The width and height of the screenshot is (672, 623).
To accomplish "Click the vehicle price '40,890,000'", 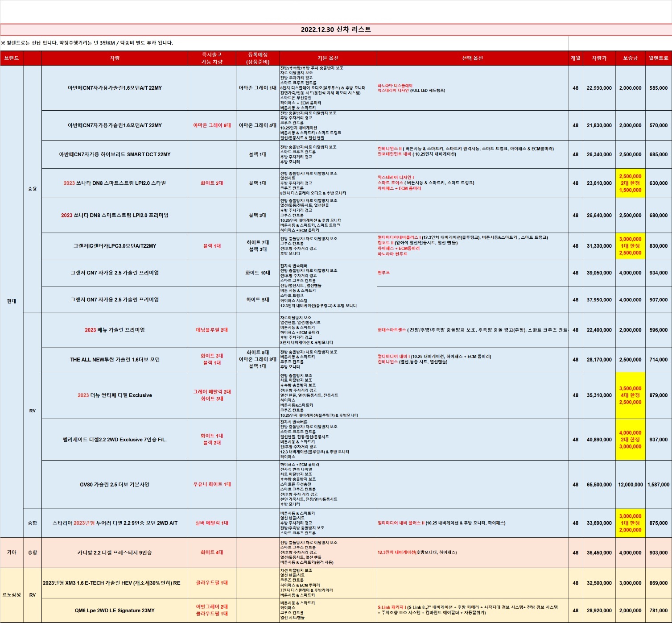I will pyautogui.click(x=599, y=440).
